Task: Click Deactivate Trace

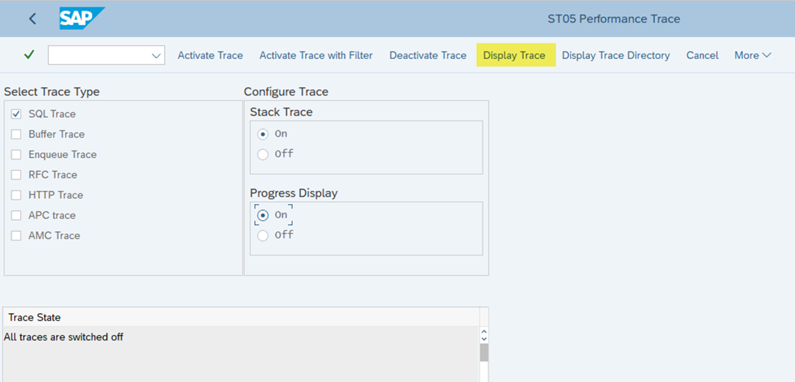Action: click(428, 55)
